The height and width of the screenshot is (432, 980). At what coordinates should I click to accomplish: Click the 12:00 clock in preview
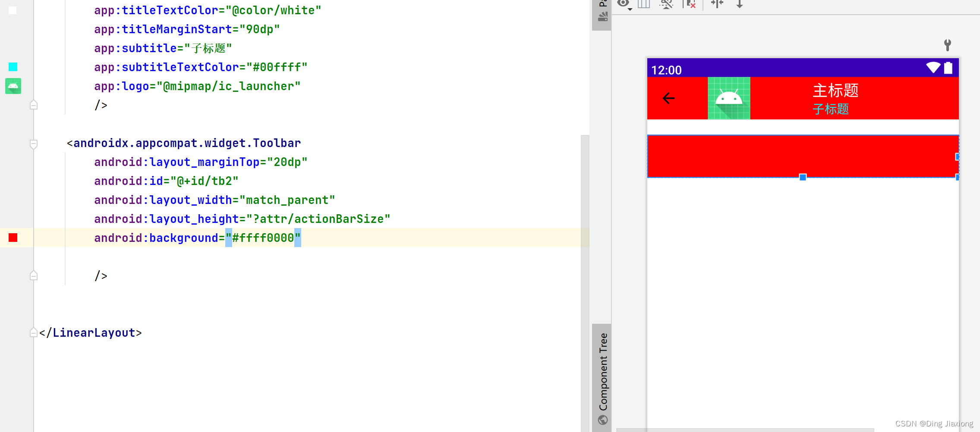pyautogui.click(x=666, y=70)
